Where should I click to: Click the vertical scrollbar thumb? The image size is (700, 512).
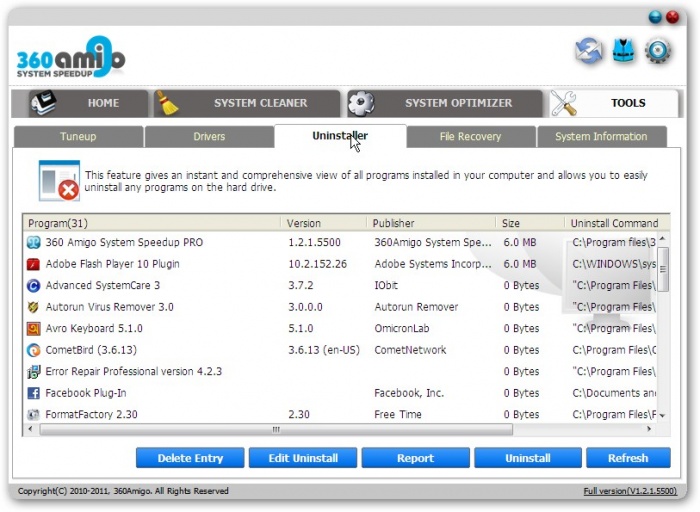(663, 269)
